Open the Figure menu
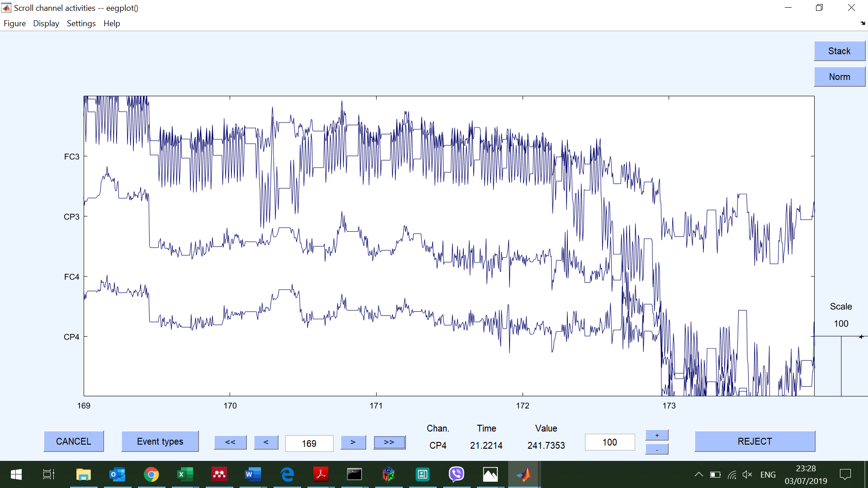The image size is (868, 488). pos(14,23)
